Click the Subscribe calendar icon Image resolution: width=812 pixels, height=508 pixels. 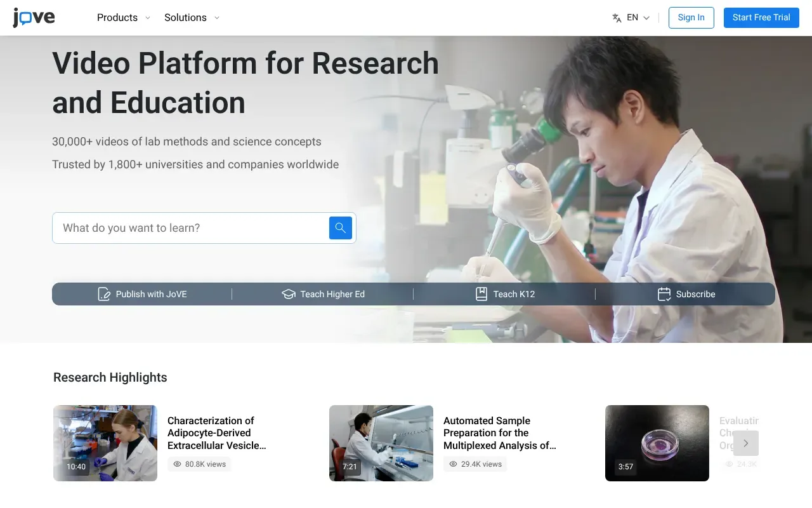(x=664, y=294)
